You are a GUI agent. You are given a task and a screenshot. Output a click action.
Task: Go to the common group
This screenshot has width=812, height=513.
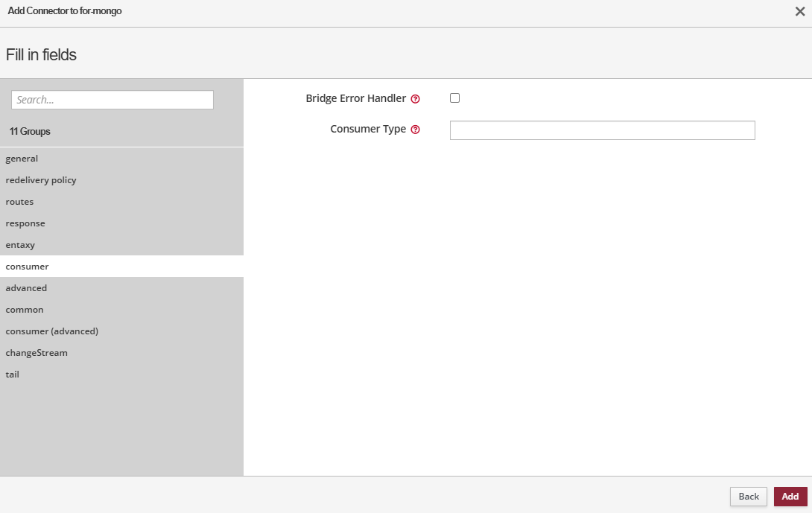click(25, 310)
